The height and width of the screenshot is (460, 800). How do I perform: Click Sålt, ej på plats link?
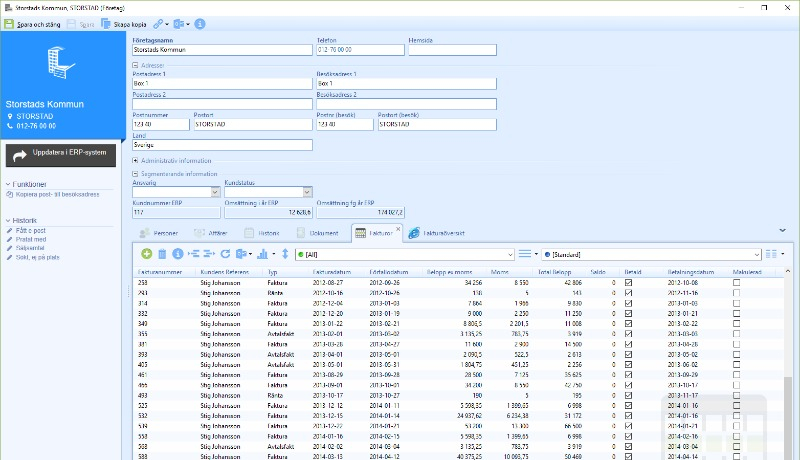coord(37,258)
